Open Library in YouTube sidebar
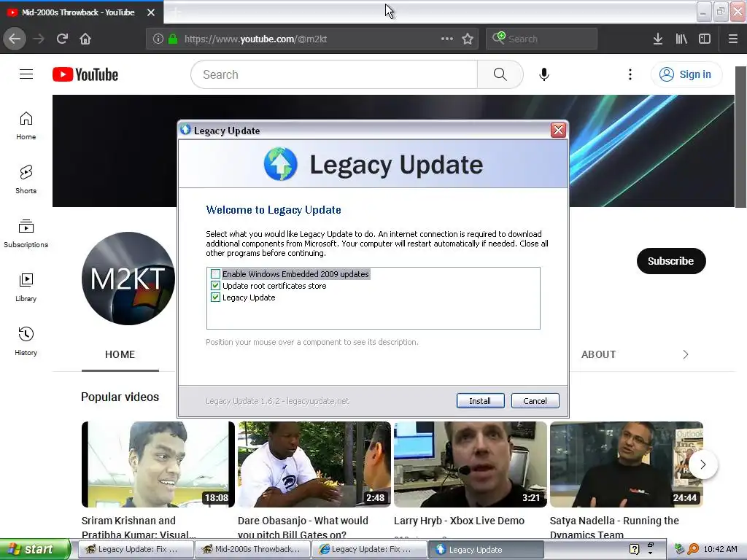This screenshot has height=560, width=747. (x=26, y=287)
